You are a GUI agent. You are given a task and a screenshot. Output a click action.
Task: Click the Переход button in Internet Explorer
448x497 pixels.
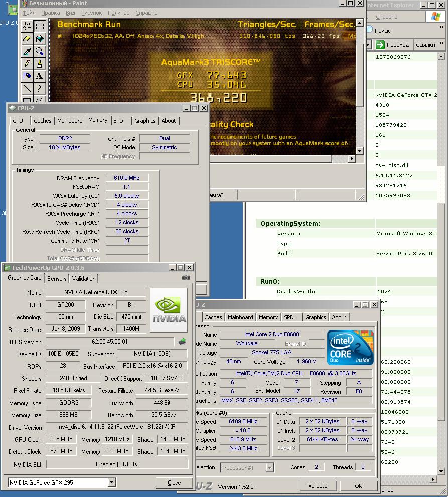pyautogui.click(x=393, y=44)
